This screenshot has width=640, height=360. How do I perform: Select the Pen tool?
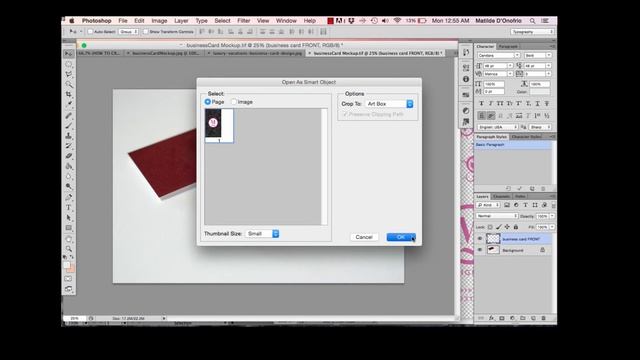[x=69, y=197]
